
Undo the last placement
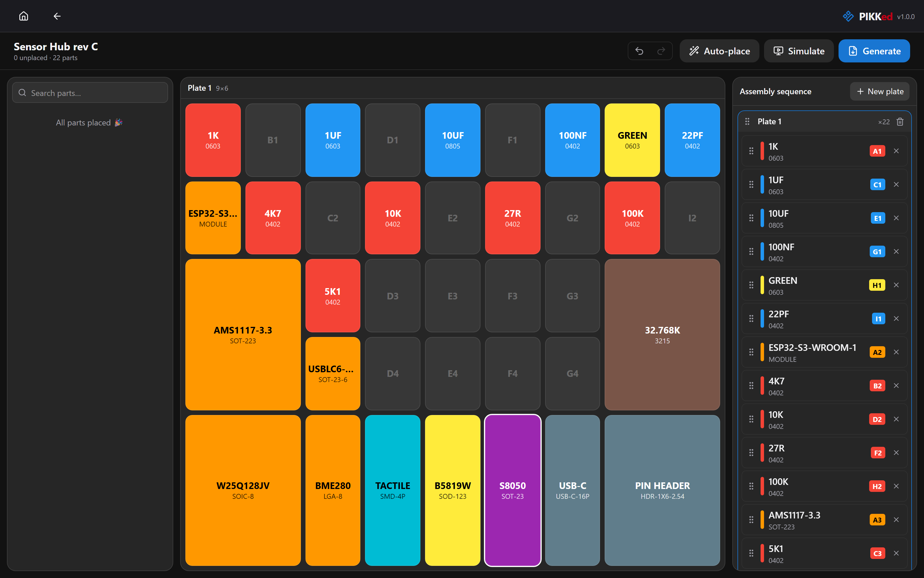(x=639, y=51)
